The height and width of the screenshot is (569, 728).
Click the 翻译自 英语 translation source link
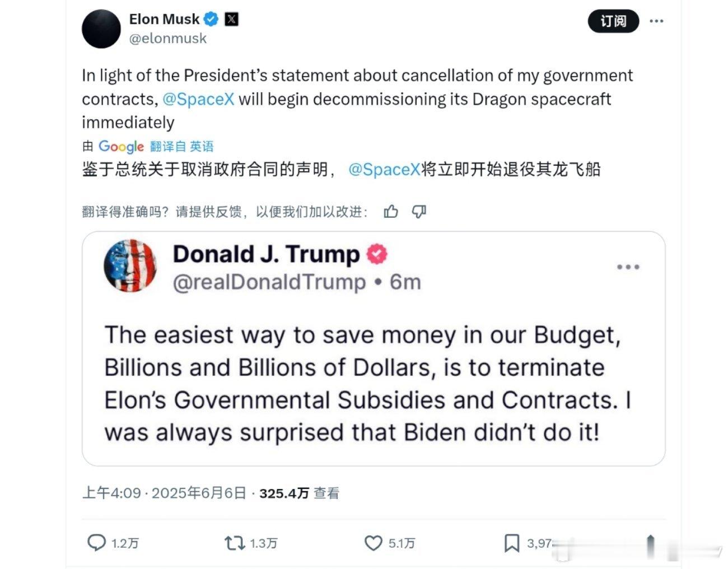182,147
